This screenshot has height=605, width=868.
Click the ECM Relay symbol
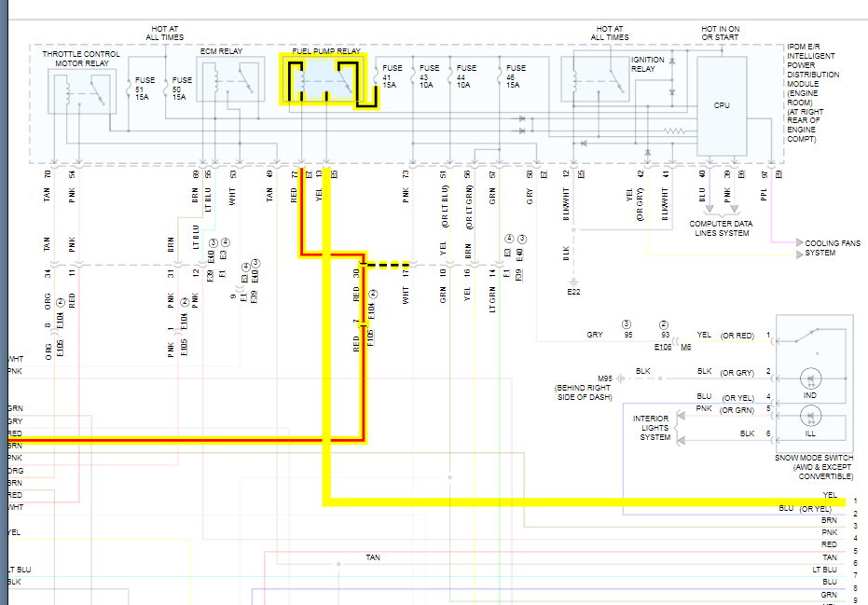click(x=230, y=81)
